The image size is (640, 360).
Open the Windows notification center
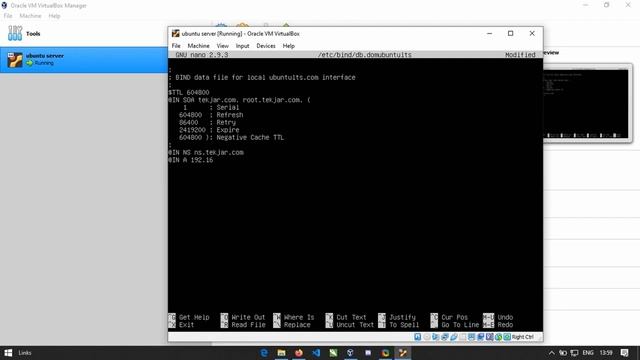pyautogui.click(x=624, y=353)
